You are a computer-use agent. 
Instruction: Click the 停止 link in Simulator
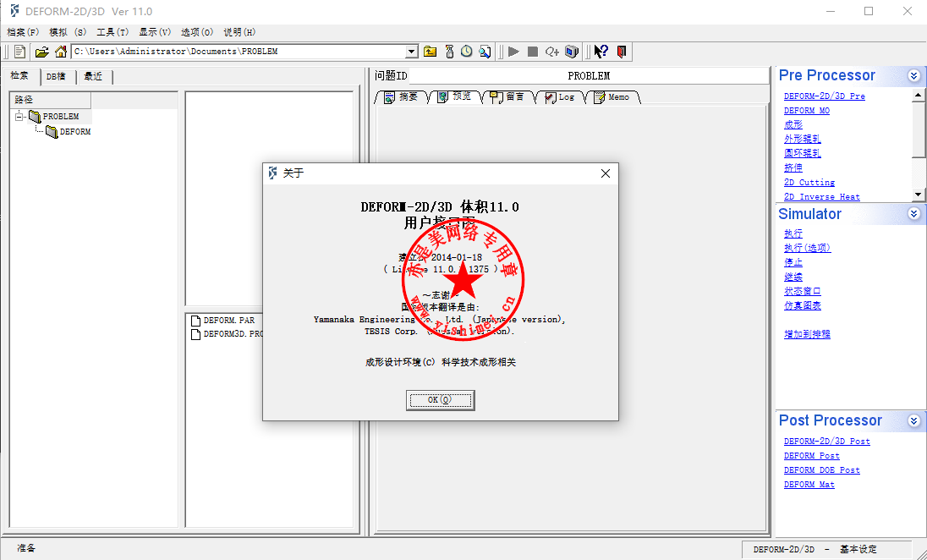coord(793,262)
